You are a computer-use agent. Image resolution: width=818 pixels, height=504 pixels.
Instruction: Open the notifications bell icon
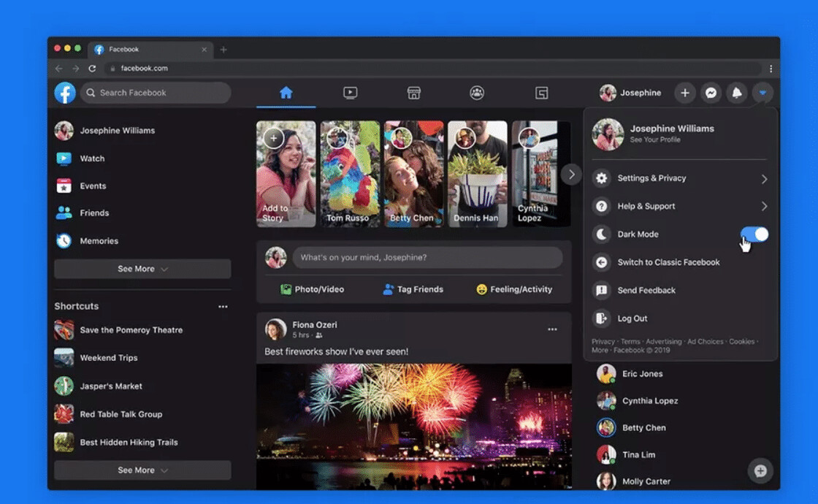(x=737, y=93)
